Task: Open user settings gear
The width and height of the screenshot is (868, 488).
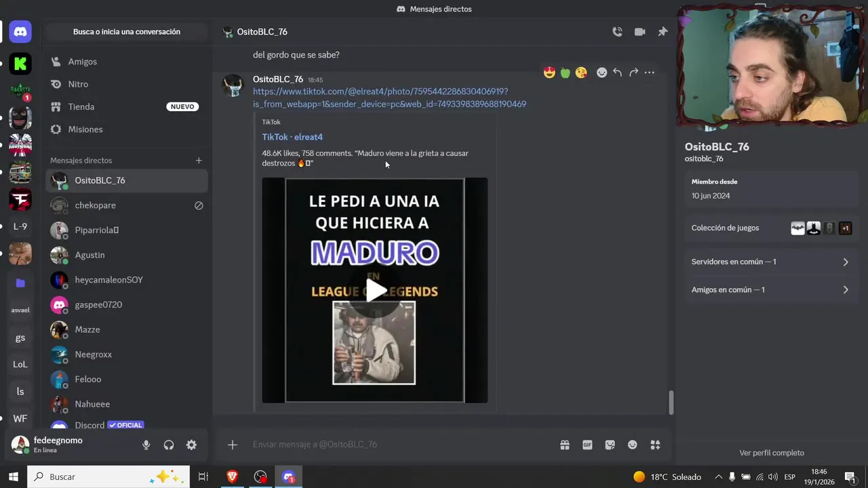Action: 191,445
